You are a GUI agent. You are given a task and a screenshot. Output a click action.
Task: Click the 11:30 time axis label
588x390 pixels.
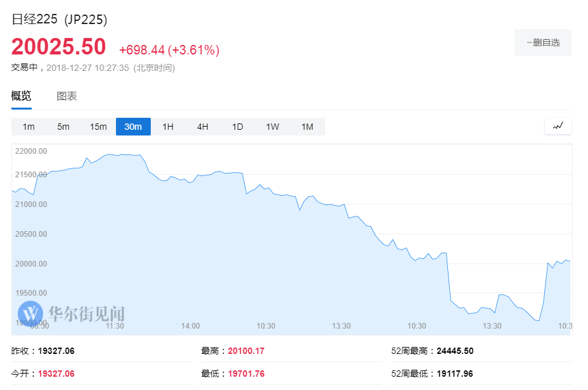tap(115, 326)
